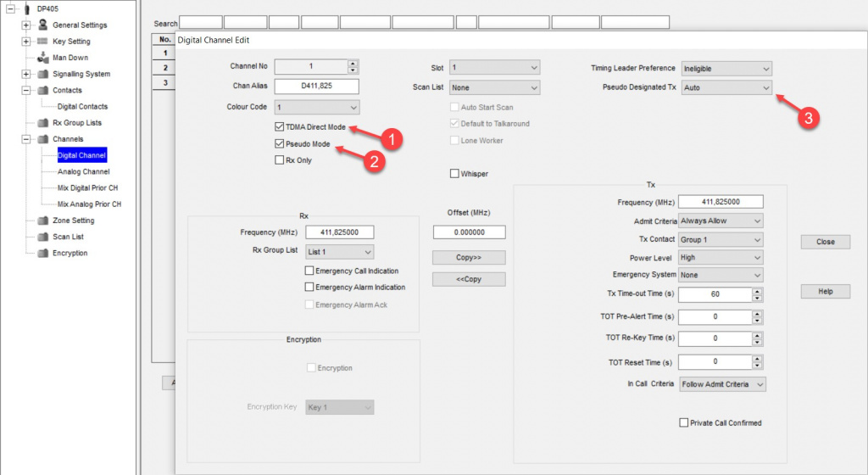Increase the Tx Time-out Time stepper
This screenshot has height=475, width=868.
[757, 291]
